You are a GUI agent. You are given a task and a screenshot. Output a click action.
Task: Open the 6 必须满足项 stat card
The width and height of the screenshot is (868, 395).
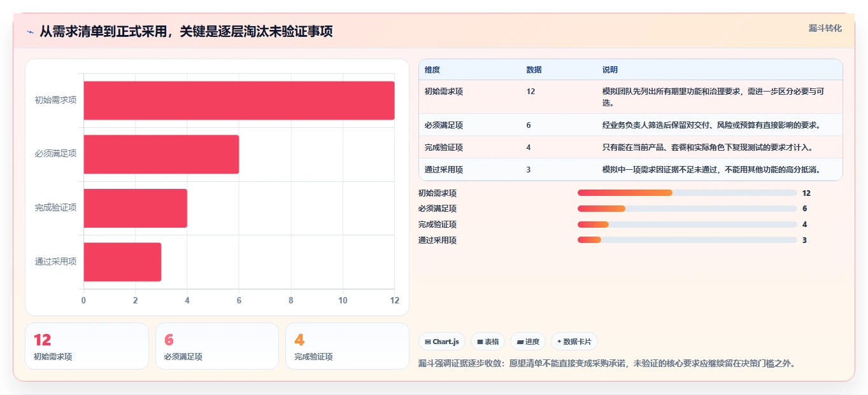coord(217,346)
